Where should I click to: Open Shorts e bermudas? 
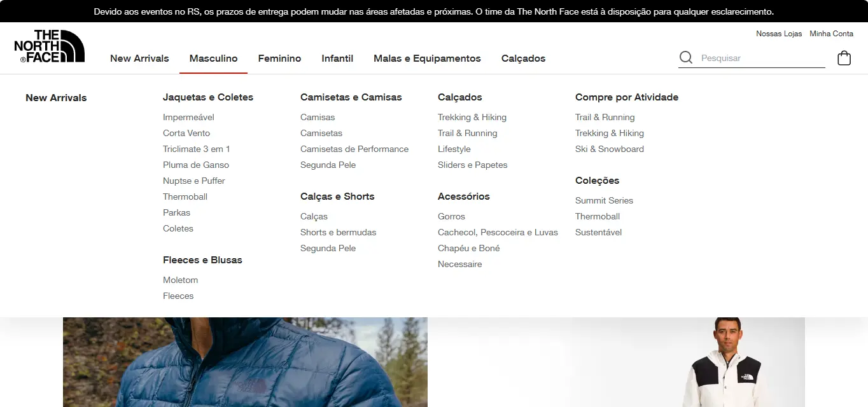pyautogui.click(x=339, y=232)
